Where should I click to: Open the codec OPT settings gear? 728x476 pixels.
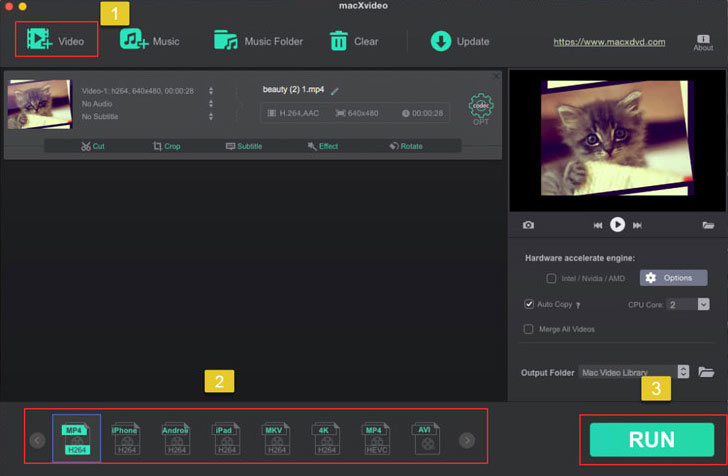click(481, 109)
